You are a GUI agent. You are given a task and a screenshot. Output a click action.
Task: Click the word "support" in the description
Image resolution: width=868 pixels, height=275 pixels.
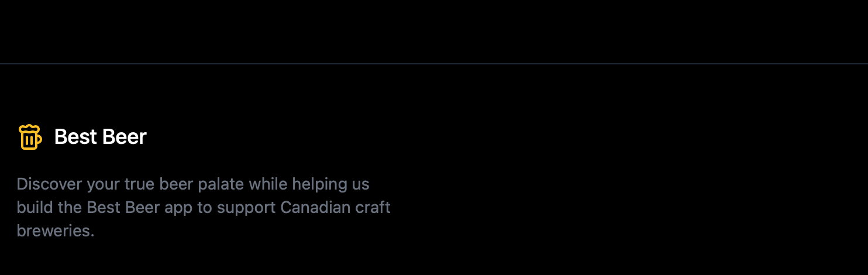[246, 208]
